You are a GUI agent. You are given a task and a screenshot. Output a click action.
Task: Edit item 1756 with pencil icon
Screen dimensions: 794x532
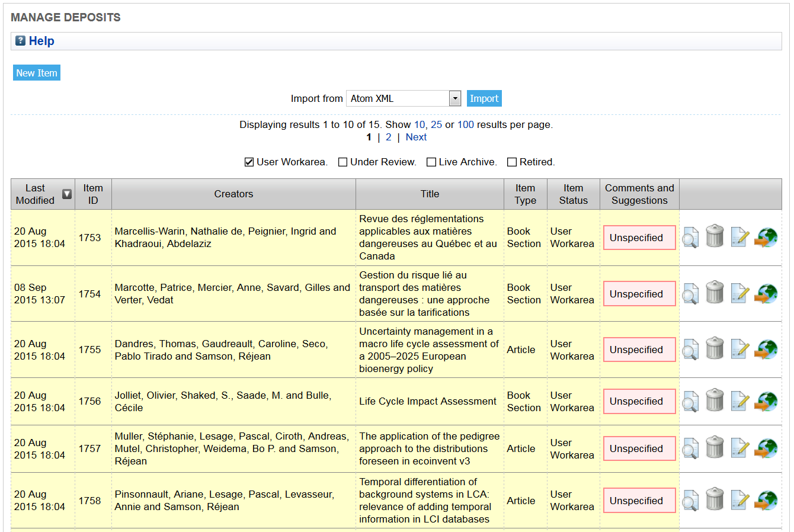click(739, 400)
